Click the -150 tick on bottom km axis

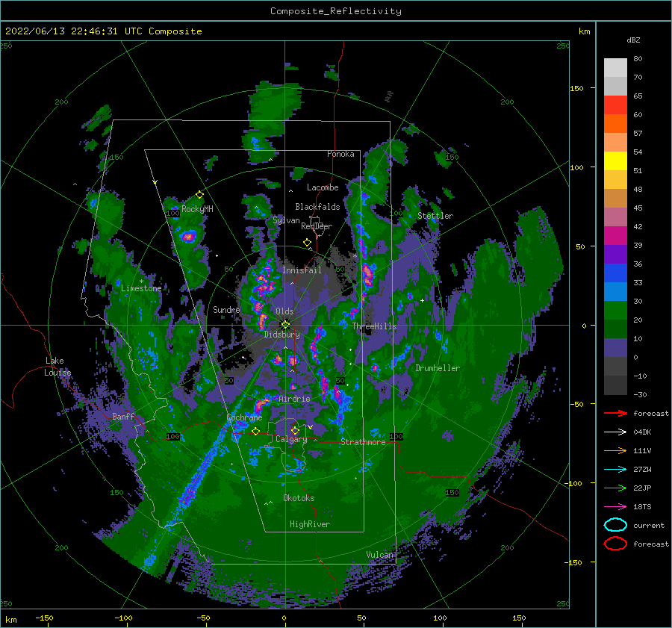tap(44, 618)
